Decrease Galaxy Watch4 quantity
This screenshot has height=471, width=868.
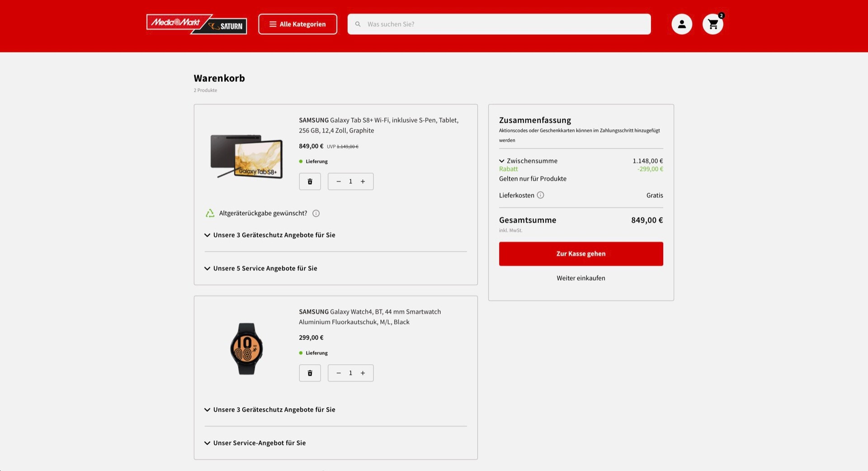[x=339, y=373]
